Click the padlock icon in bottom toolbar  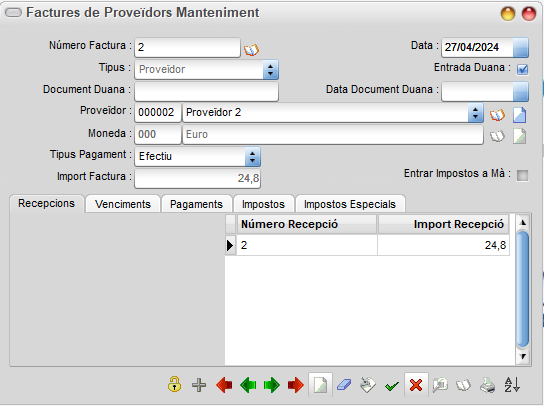tap(175, 384)
